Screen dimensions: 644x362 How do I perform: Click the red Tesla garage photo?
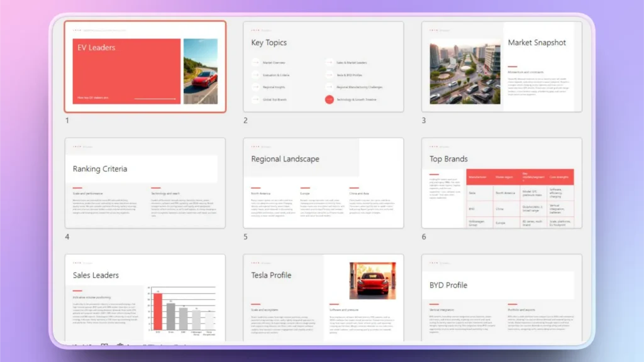pyautogui.click(x=372, y=280)
